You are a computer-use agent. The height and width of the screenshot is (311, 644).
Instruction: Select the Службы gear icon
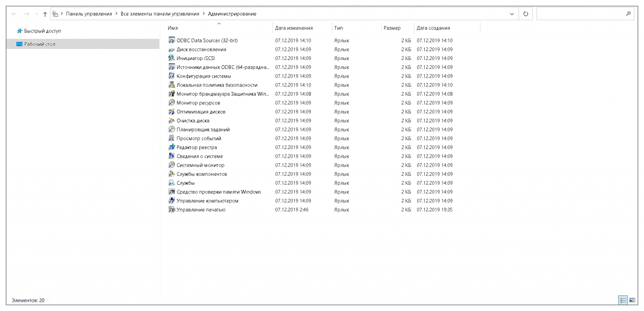point(171,183)
